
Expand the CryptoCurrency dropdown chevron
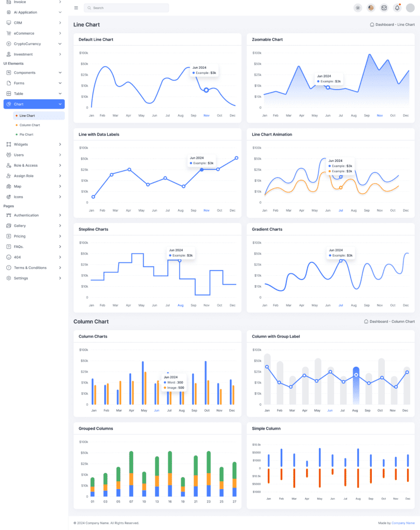tap(60, 44)
